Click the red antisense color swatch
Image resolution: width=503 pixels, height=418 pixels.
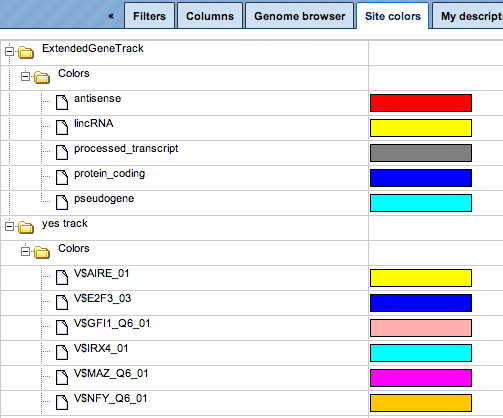pyautogui.click(x=421, y=103)
